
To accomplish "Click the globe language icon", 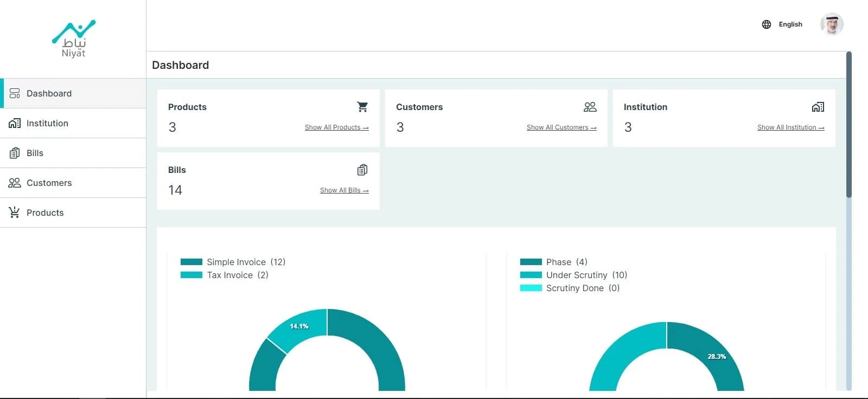I will 767,24.
